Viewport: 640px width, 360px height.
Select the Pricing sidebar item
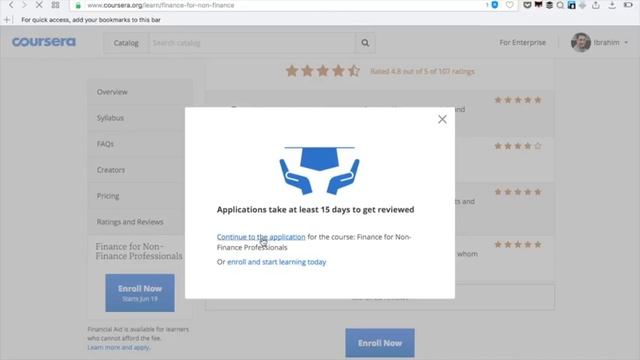pos(140,196)
